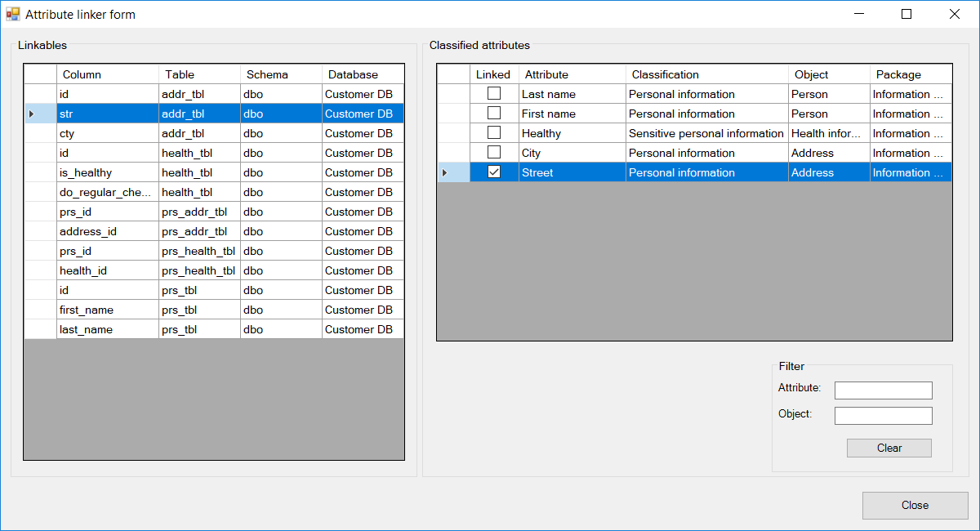Check the Linked box for First name

(x=494, y=114)
